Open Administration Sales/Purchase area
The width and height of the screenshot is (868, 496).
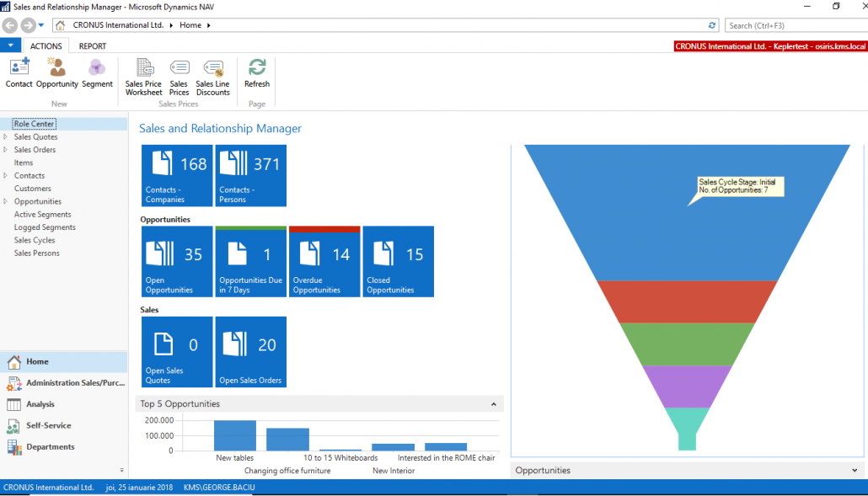pyautogui.click(x=64, y=382)
